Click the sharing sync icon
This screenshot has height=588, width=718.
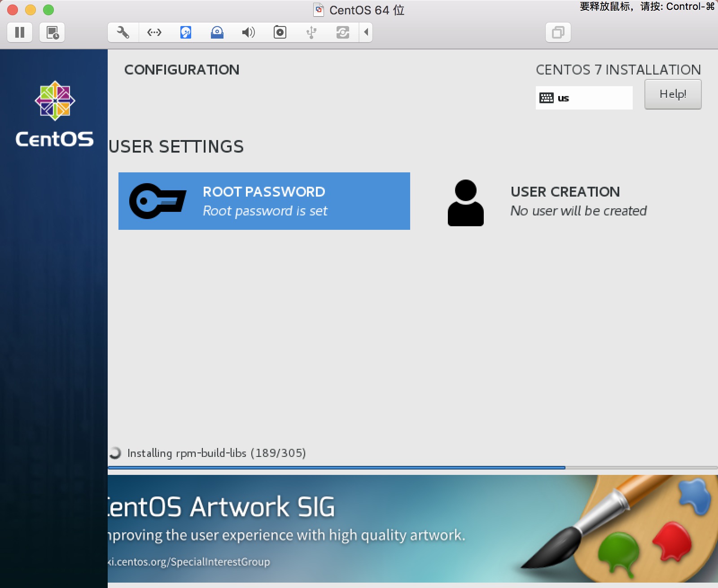click(343, 32)
